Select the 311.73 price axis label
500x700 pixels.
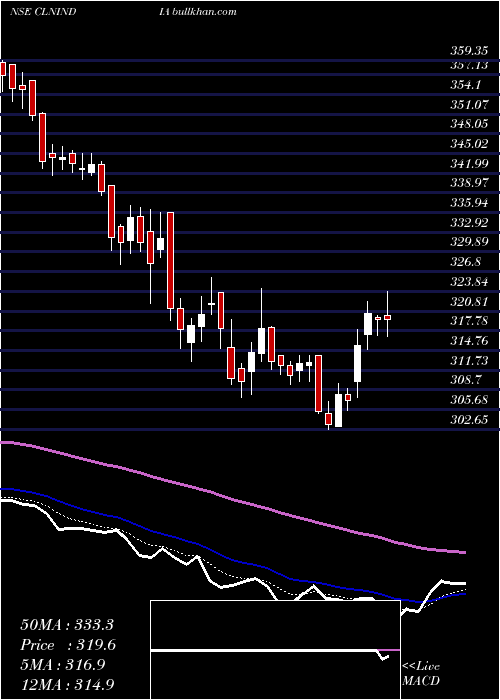click(x=468, y=360)
